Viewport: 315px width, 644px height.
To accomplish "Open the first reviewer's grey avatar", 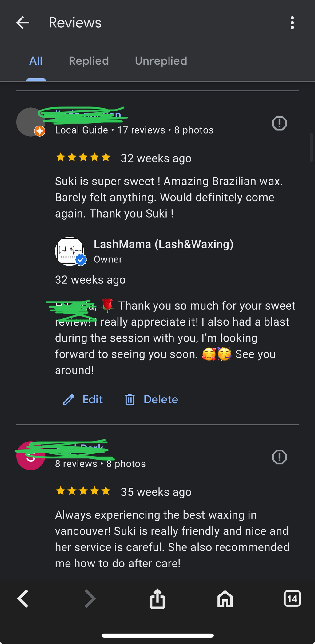I will (x=30, y=122).
